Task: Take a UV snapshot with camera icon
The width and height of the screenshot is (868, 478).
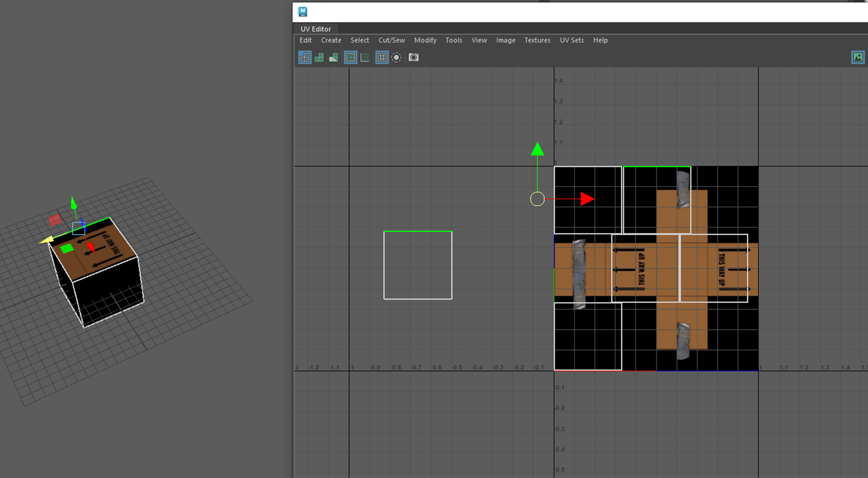Action: tap(413, 58)
